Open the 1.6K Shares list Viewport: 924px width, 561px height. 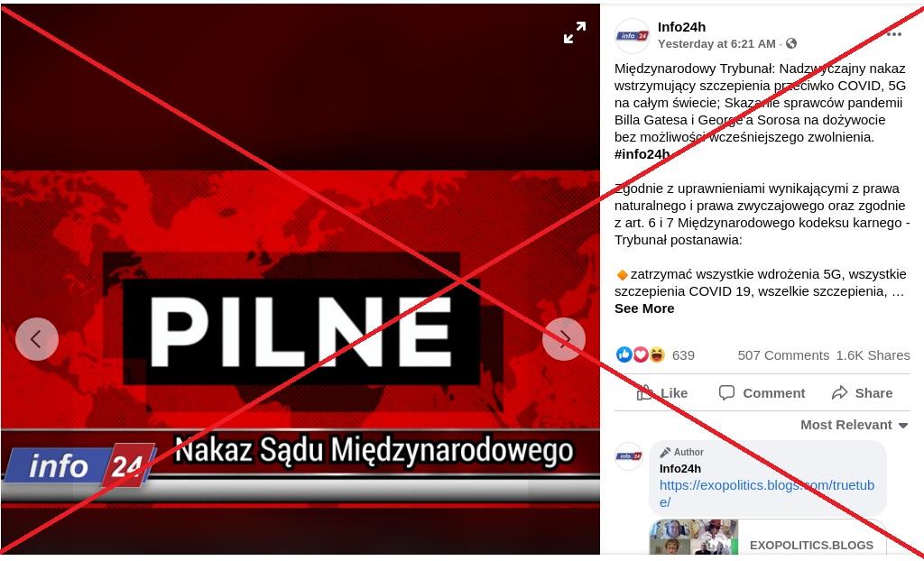(873, 355)
